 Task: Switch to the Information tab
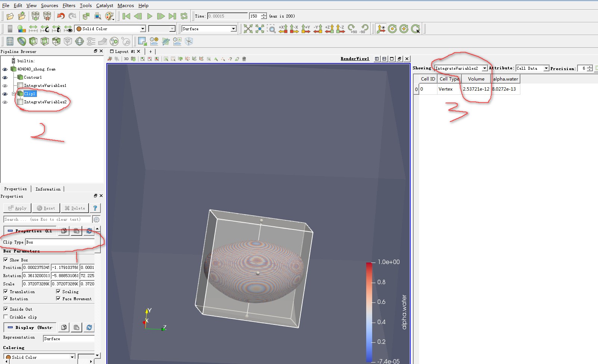(48, 189)
